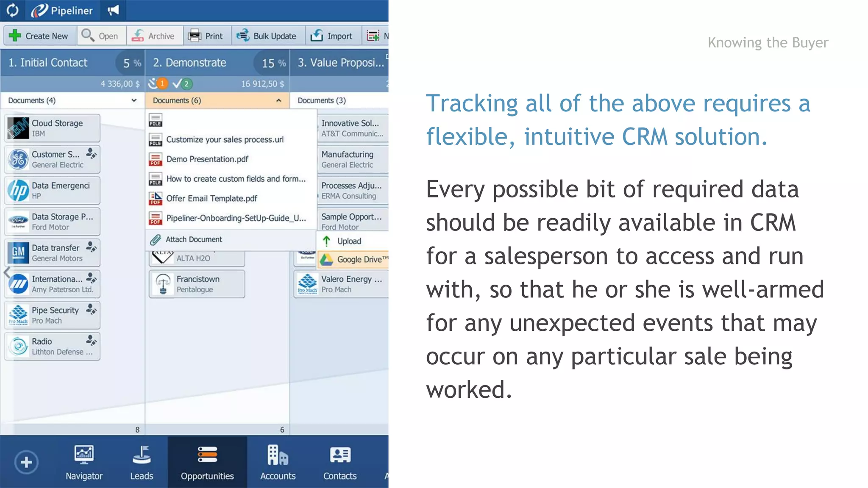Open the Francistown Pentalogue card

coord(197,284)
